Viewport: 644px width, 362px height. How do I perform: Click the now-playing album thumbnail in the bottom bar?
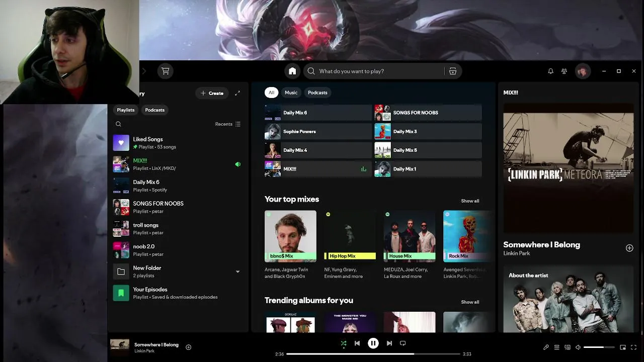point(120,347)
